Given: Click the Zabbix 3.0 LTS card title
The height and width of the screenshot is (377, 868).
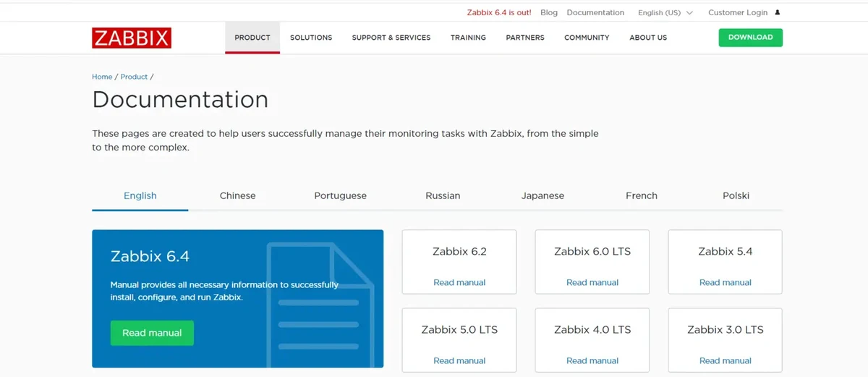Looking at the screenshot, I should 726,329.
